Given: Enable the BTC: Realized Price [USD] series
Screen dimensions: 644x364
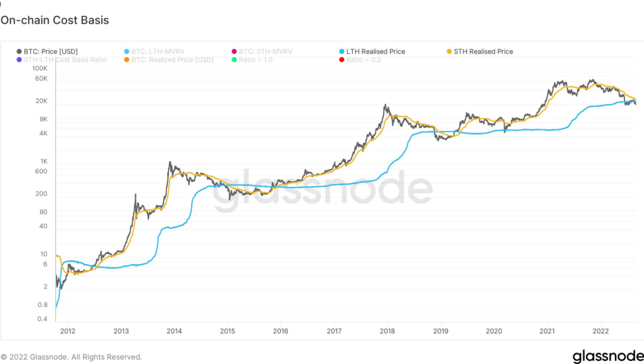Looking at the screenshot, I should [x=172, y=60].
